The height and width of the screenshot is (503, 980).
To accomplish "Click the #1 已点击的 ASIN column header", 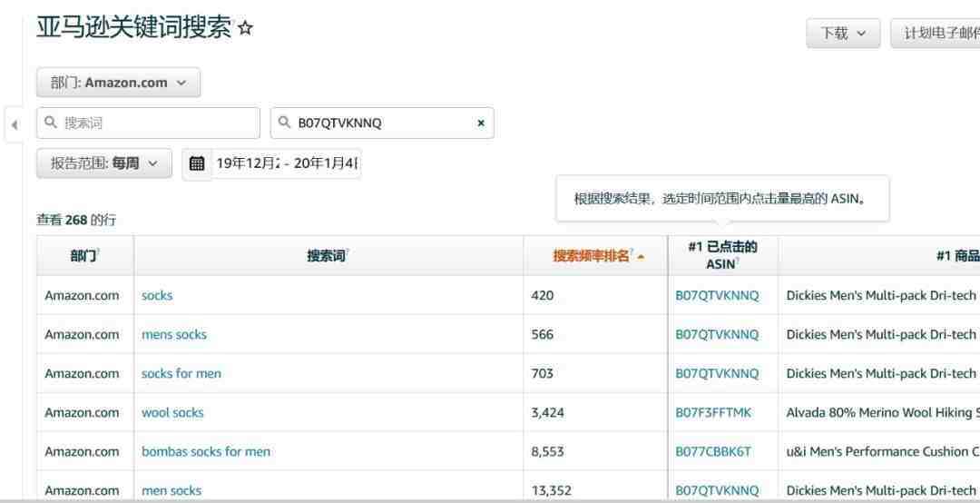I will 722,256.
